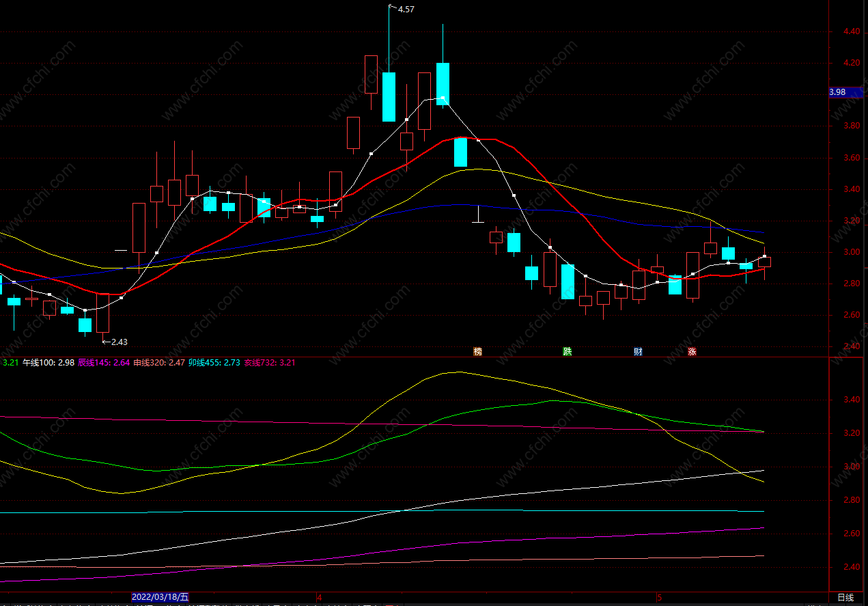This screenshot has height=606, width=868.
Task: Click the 2022/03/18/五 date marker
Action: (160, 597)
